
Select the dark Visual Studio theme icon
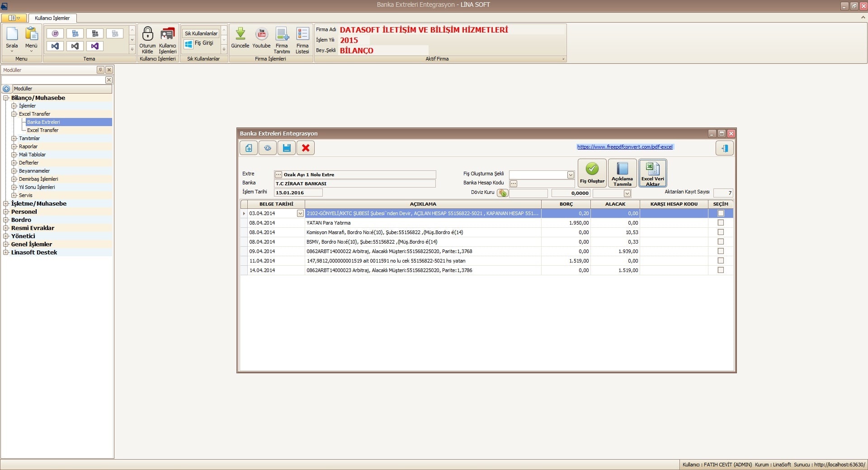[75, 46]
